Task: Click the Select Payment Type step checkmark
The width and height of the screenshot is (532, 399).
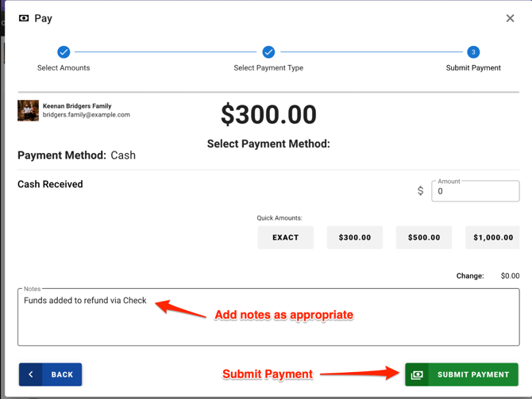Action: tap(268, 52)
